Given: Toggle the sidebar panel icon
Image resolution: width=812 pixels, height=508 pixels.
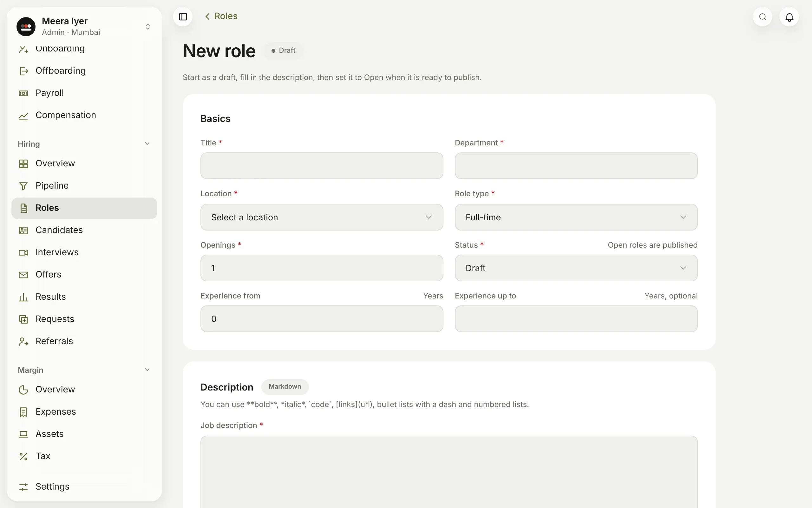Looking at the screenshot, I should [x=183, y=17].
